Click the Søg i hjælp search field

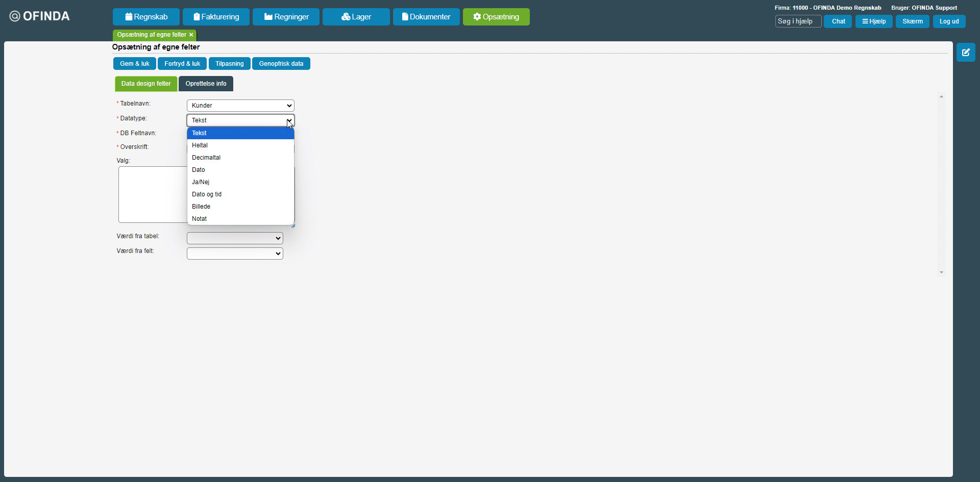tap(798, 21)
